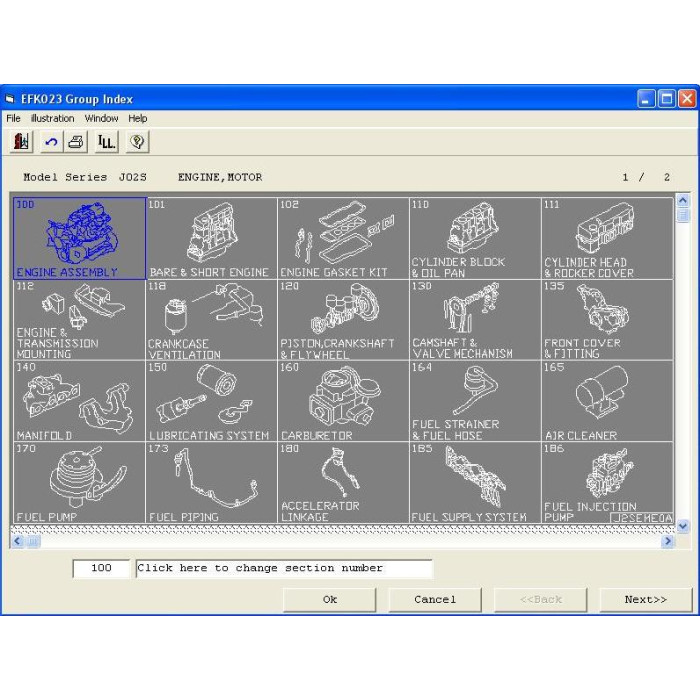Open the Window menu
This screenshot has height=700, width=700.
pyautogui.click(x=101, y=118)
